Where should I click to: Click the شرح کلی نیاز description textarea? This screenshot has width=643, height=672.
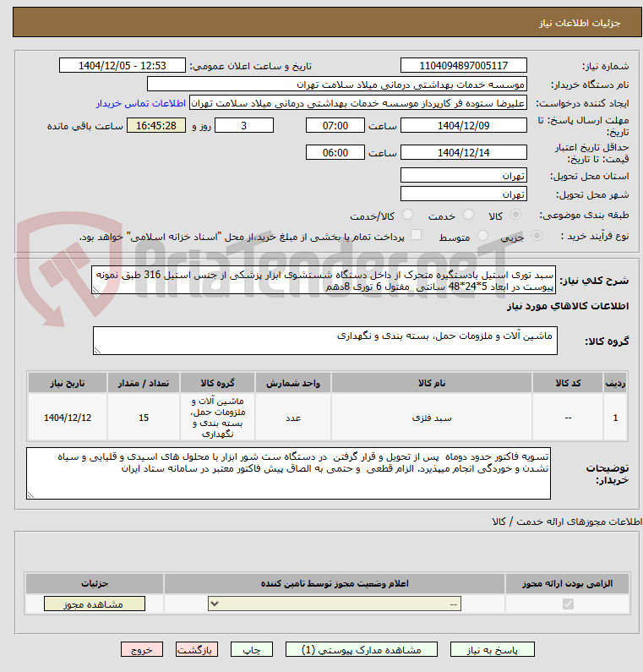click(x=324, y=280)
